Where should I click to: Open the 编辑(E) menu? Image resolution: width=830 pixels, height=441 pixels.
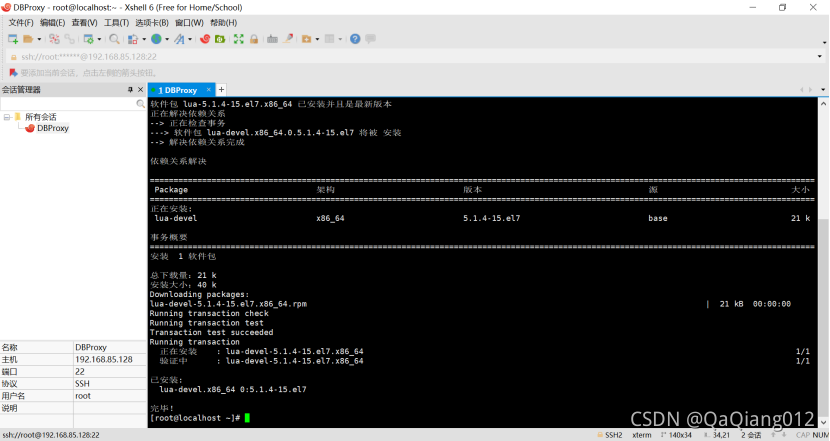pyautogui.click(x=52, y=23)
